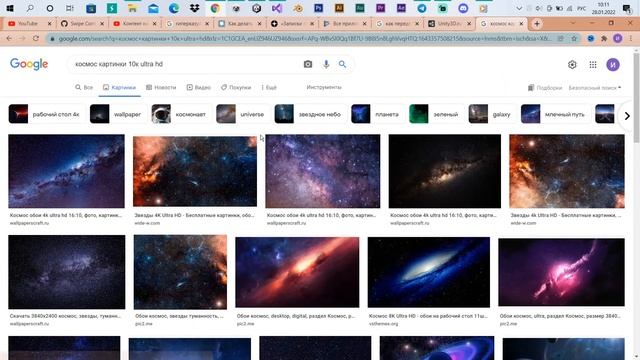The image size is (640, 360).
Task: Open Dropbox from the taskbar
Action: (194, 8)
